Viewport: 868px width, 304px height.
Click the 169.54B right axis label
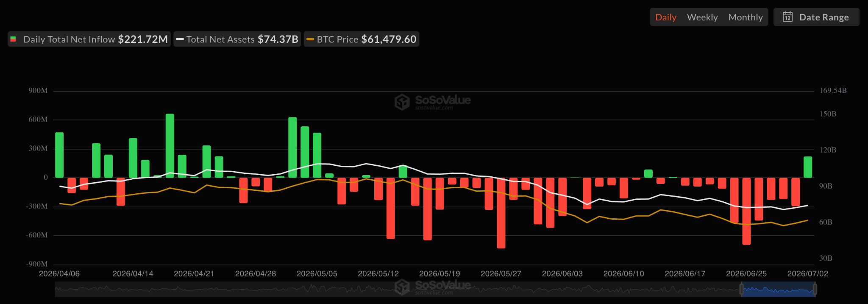click(833, 91)
